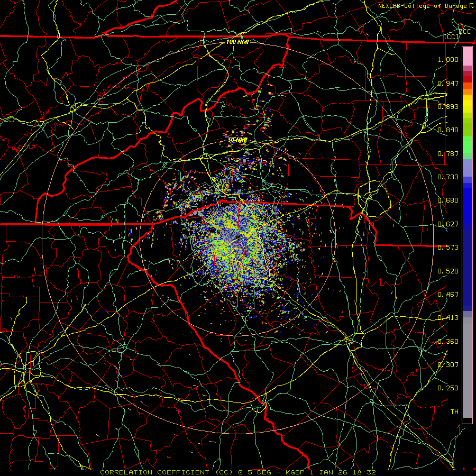Select the 0.947 scale value
This screenshot has width=476, height=476.
click(448, 83)
